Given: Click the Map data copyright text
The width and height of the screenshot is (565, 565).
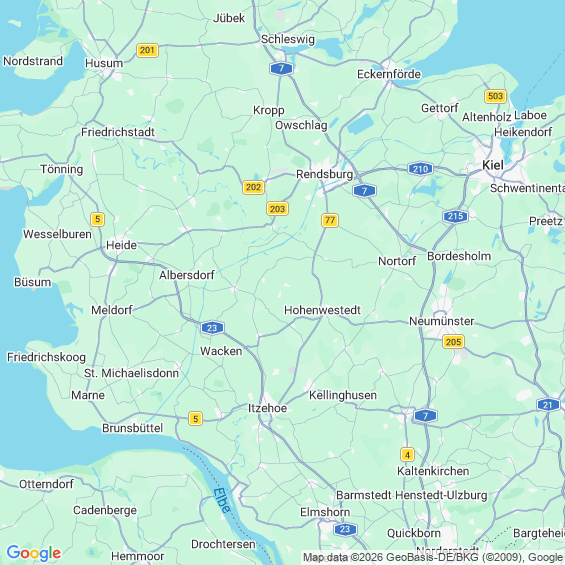Looking at the screenshot, I should [433, 557].
